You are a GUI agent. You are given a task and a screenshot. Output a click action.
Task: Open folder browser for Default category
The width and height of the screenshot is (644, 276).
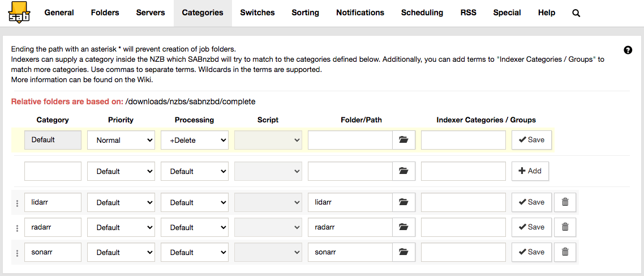click(403, 140)
